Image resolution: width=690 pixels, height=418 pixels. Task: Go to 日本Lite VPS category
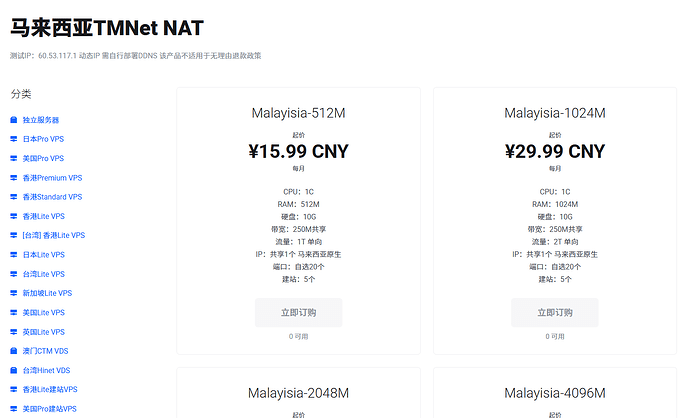click(44, 255)
